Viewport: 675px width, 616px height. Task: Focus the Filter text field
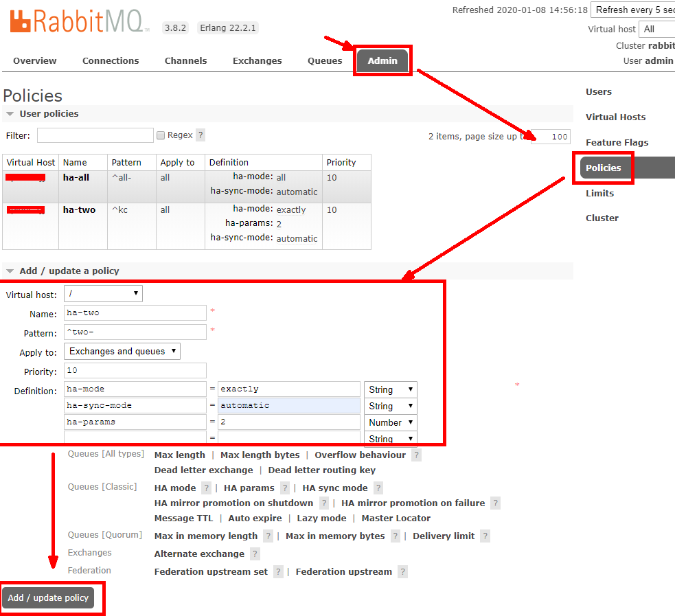(x=95, y=135)
